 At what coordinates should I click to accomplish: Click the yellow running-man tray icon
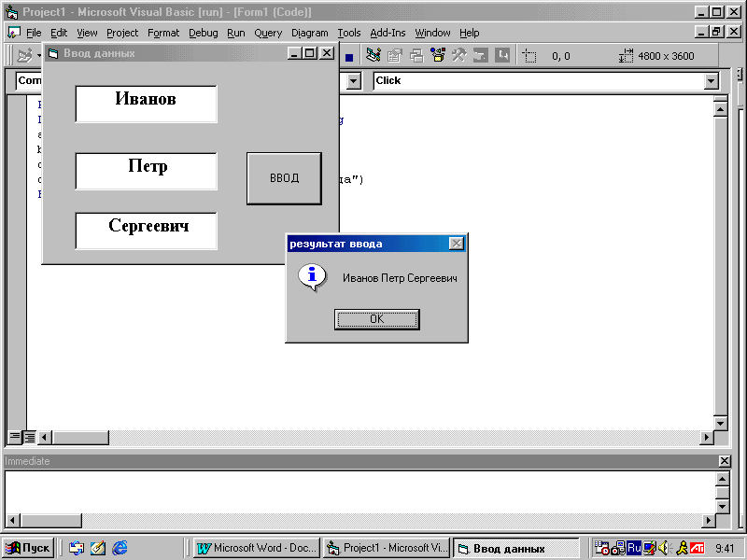click(682, 548)
